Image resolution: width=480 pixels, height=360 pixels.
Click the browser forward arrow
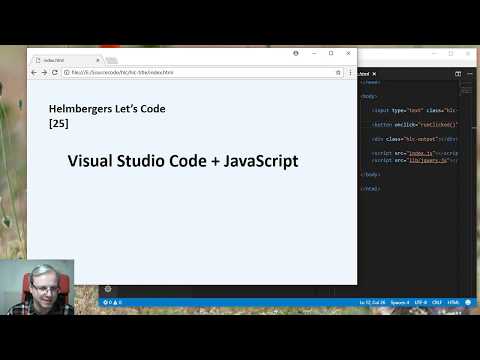44,72
